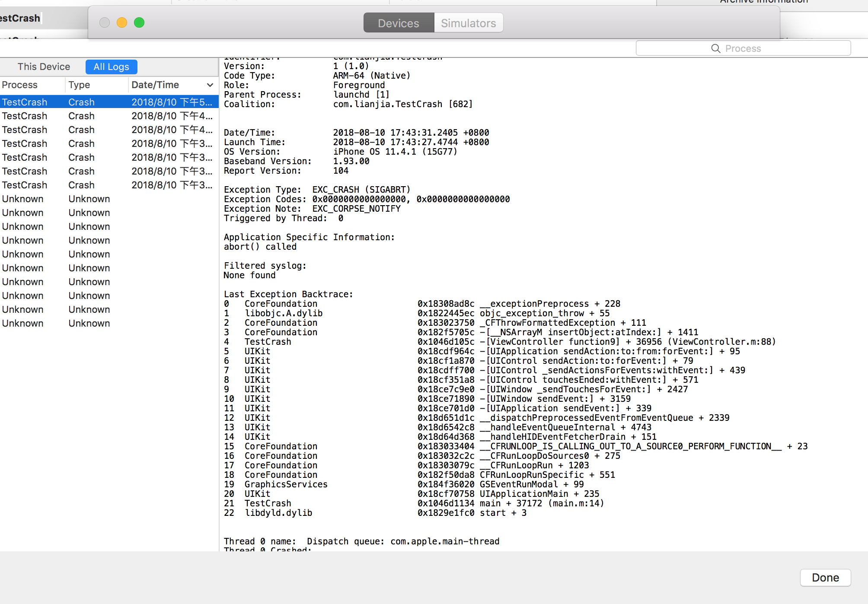Click the yellow minimize window button
Image resolution: width=868 pixels, height=604 pixels.
(x=122, y=22)
